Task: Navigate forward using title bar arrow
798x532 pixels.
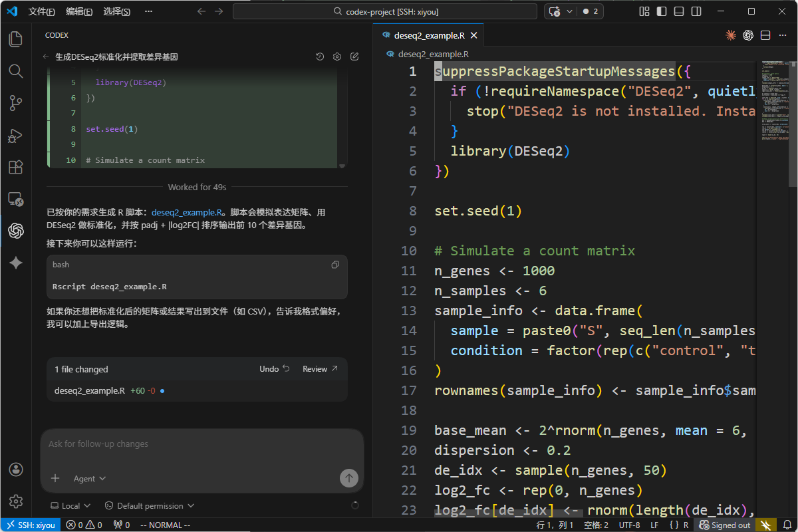Action: 220,11
